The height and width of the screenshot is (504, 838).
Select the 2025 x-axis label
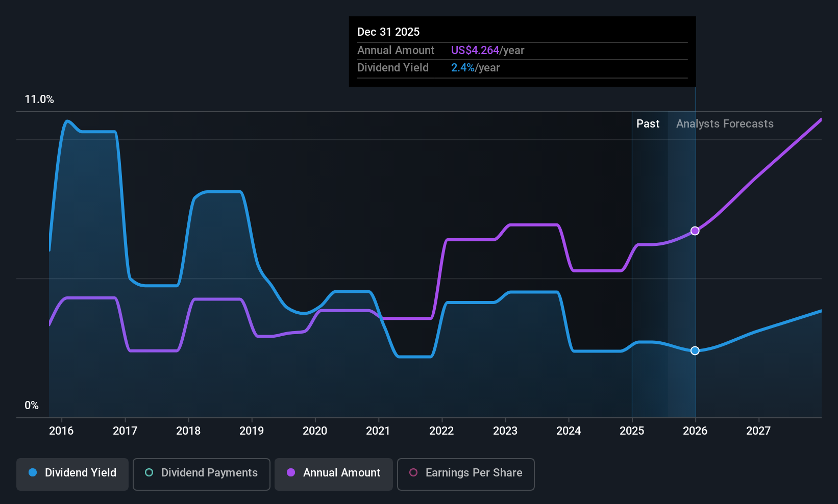632,431
